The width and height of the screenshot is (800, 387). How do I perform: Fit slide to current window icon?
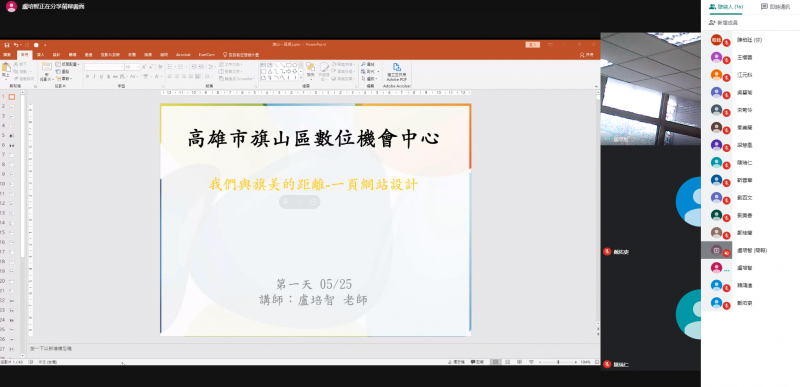click(597, 362)
